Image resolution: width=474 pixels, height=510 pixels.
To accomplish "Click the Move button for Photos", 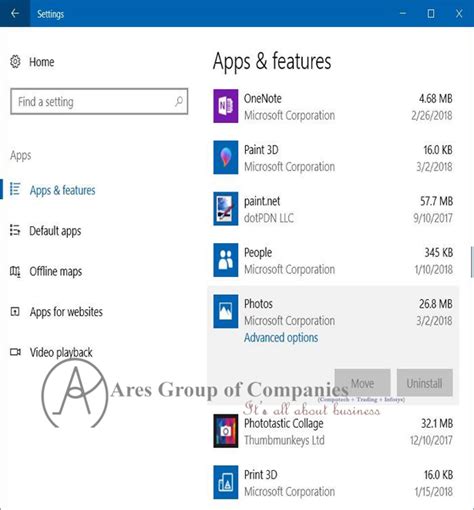I will tap(363, 383).
